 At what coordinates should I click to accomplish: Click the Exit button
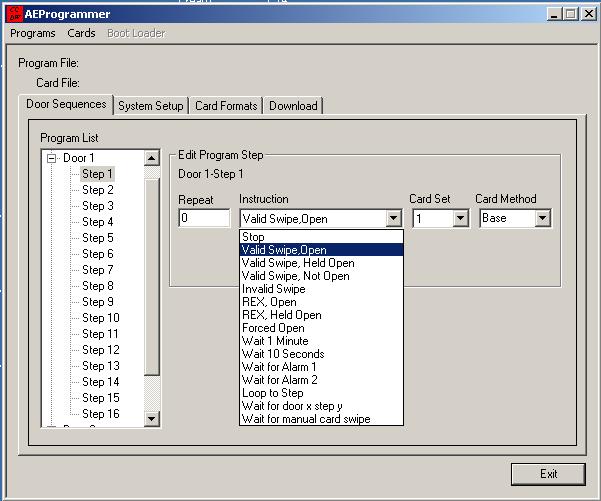(x=548, y=474)
